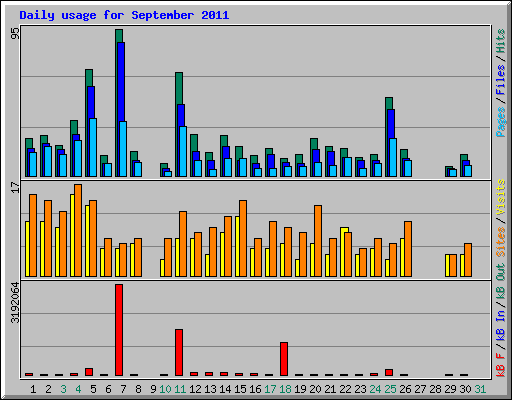Click the yellow sites bar on day 22
The height and width of the screenshot is (400, 512).
(x=343, y=252)
